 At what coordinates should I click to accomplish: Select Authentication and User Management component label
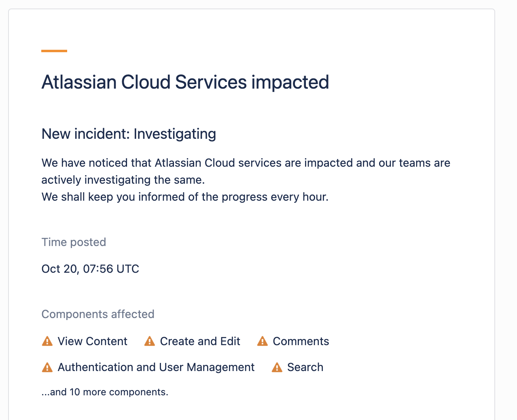156,367
